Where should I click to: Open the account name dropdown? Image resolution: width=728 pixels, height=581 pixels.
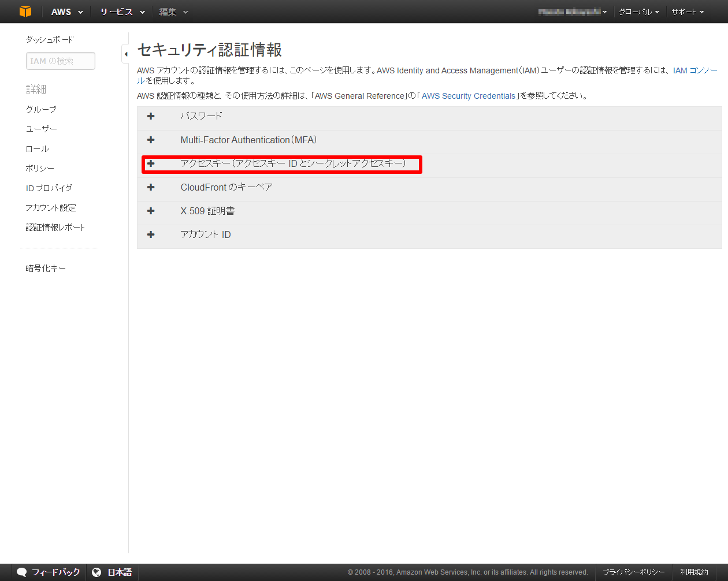click(x=573, y=12)
